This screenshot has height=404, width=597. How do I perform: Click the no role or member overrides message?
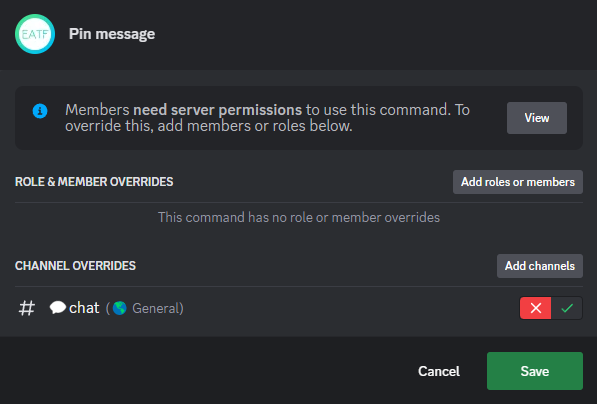point(299,217)
